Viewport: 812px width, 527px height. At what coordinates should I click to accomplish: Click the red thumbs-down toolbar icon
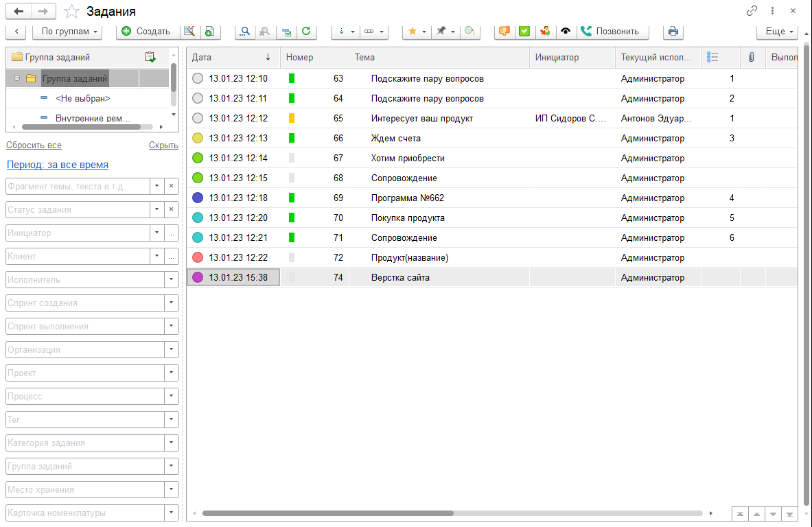pos(504,32)
